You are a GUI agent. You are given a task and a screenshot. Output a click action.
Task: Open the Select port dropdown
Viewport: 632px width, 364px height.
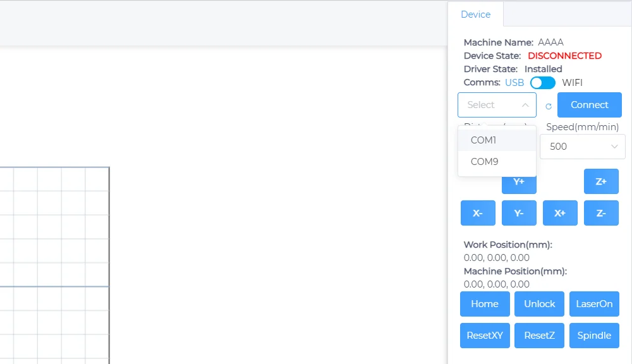point(497,105)
